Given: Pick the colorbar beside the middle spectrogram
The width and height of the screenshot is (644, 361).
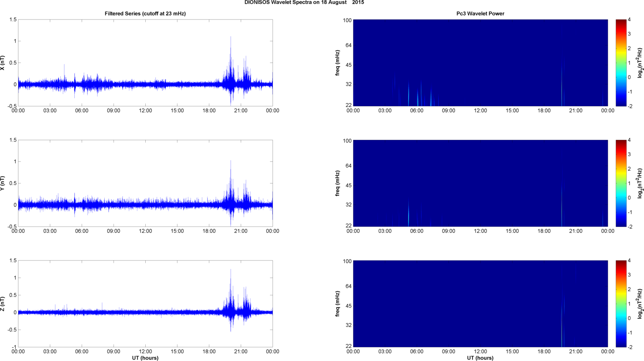Looking at the screenshot, I should pyautogui.click(x=621, y=183).
